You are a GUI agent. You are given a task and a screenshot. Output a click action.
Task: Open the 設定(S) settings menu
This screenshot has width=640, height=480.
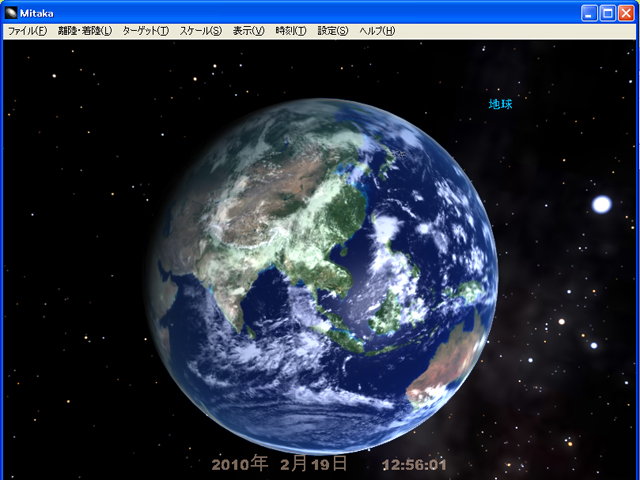[x=333, y=31]
